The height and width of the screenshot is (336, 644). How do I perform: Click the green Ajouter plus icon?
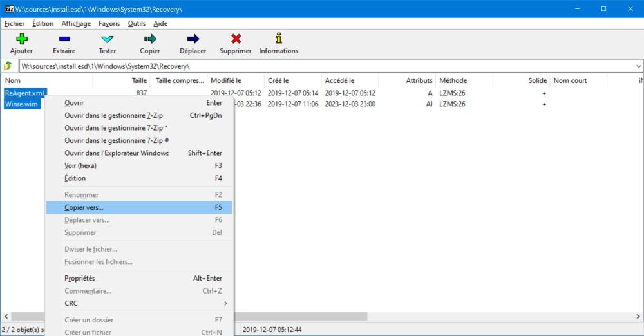pyautogui.click(x=21, y=39)
